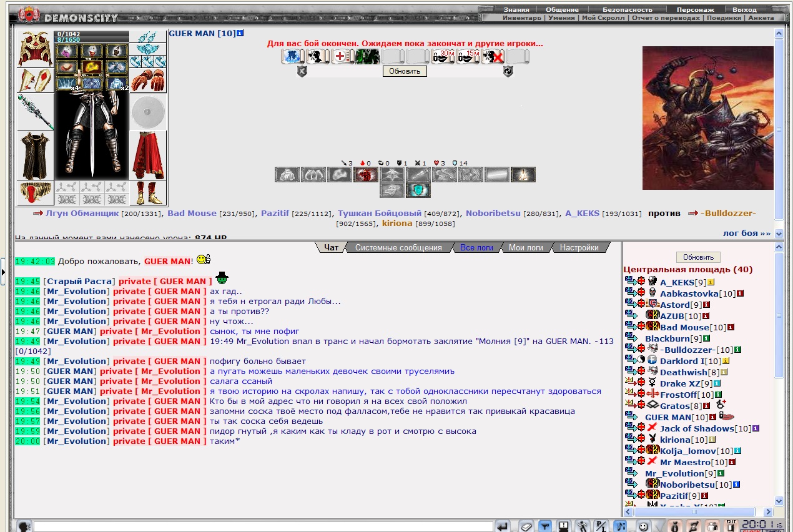Select the equipped red gloves slot
This screenshot has height=532, width=793.
pos(148,81)
